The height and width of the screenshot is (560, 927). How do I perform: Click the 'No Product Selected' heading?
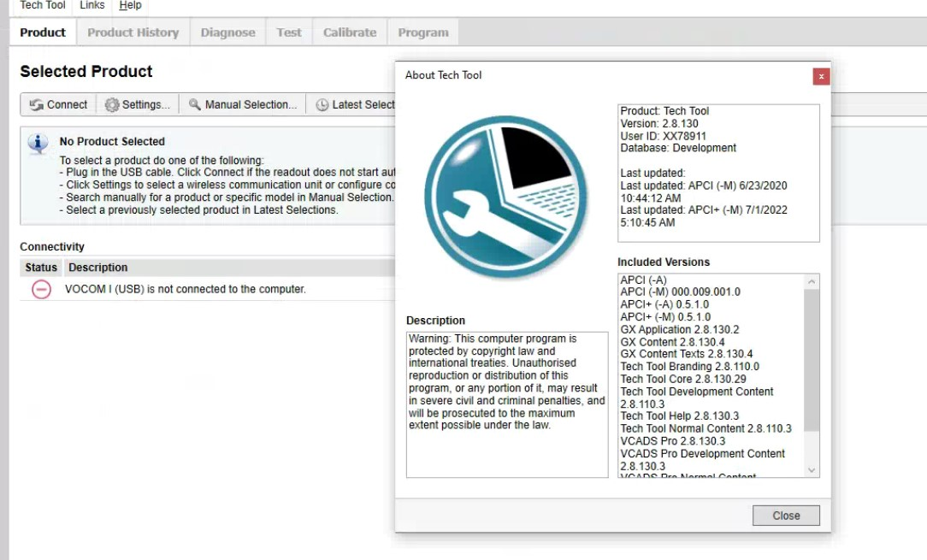(112, 142)
